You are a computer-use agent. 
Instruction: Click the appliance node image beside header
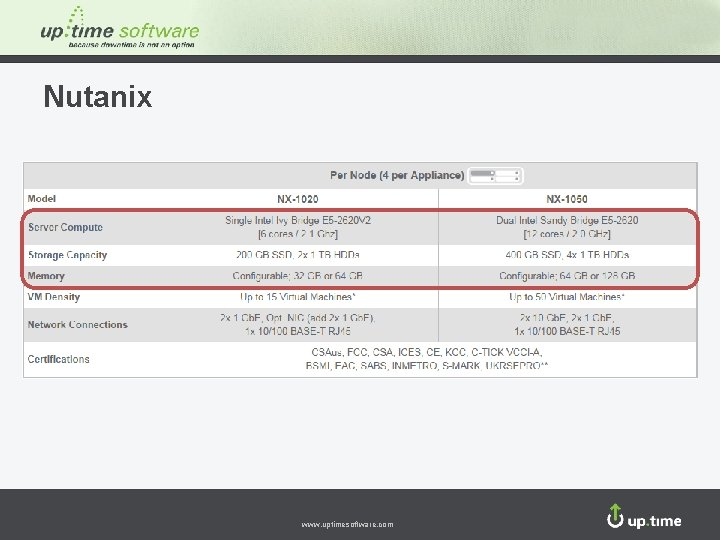pos(495,175)
